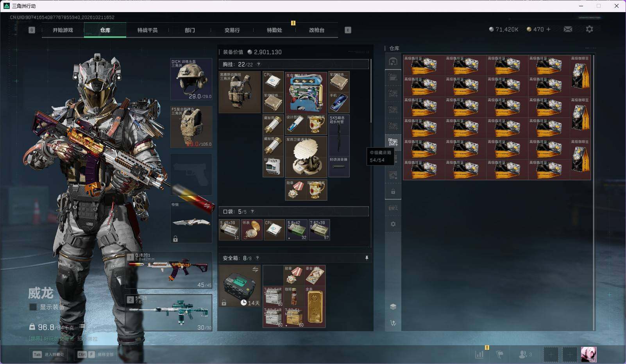
Task: Select the QJB201 primary weapon slot
Action: pyautogui.click(x=169, y=270)
